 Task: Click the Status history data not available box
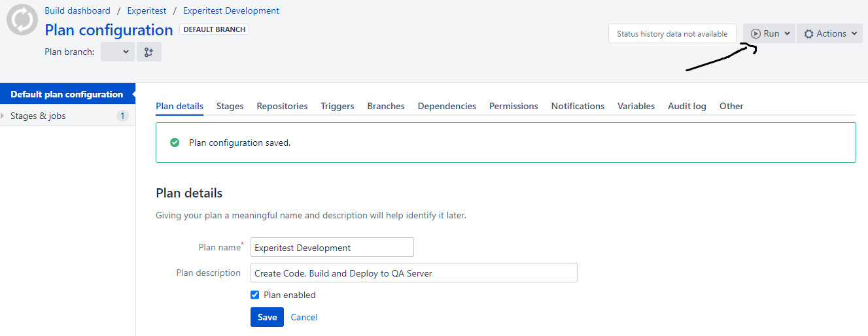pos(672,33)
